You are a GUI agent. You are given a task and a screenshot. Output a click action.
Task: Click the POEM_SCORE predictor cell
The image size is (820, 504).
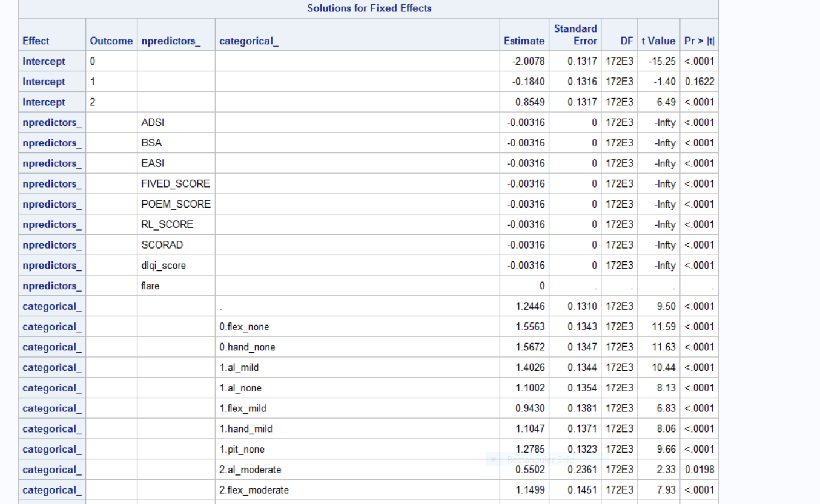click(x=176, y=205)
